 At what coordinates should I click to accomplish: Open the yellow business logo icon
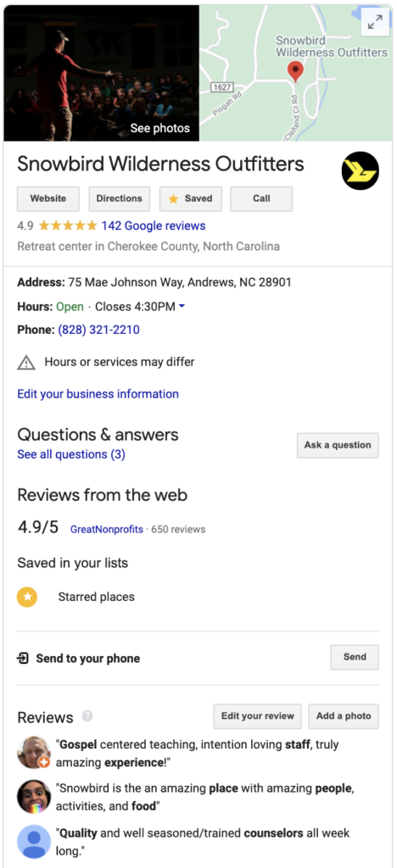[x=361, y=170]
